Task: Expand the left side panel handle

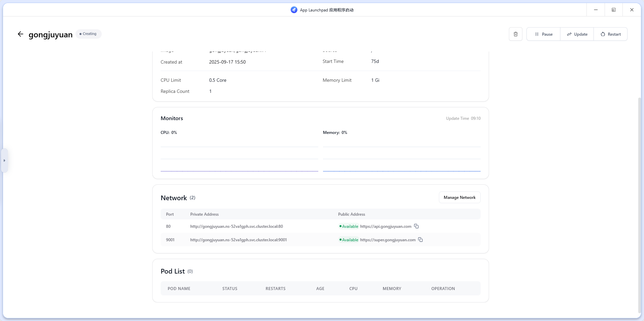Action: 4,160
